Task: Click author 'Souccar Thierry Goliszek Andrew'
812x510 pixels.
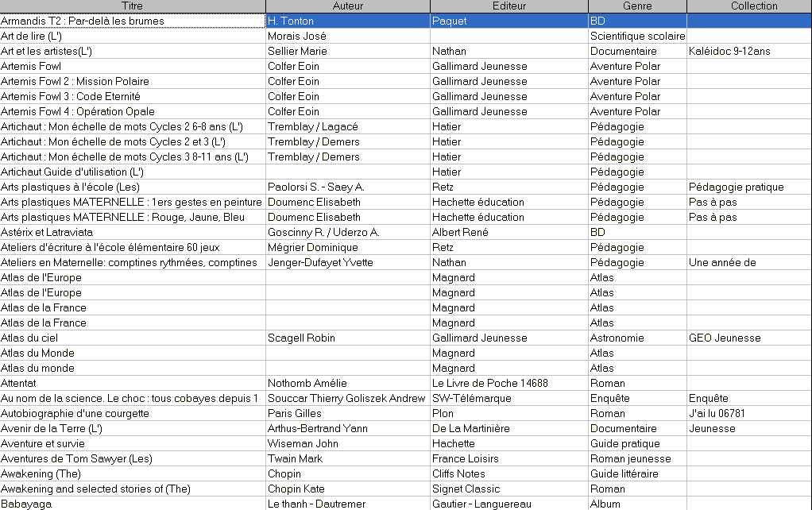Action: [x=346, y=398]
